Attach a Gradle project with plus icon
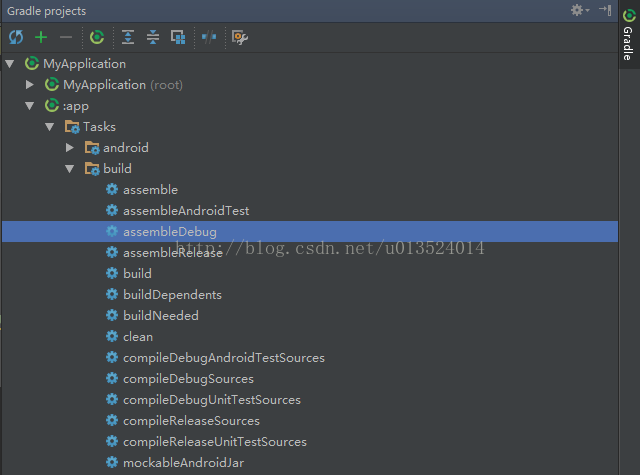Screen dimensions: 640x475 coord(41,37)
